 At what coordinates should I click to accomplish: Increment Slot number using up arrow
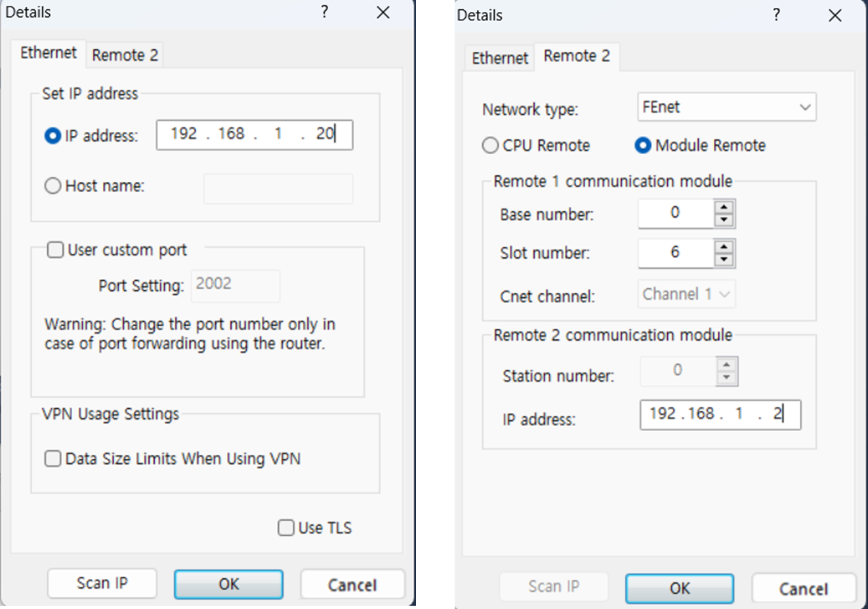(x=724, y=248)
